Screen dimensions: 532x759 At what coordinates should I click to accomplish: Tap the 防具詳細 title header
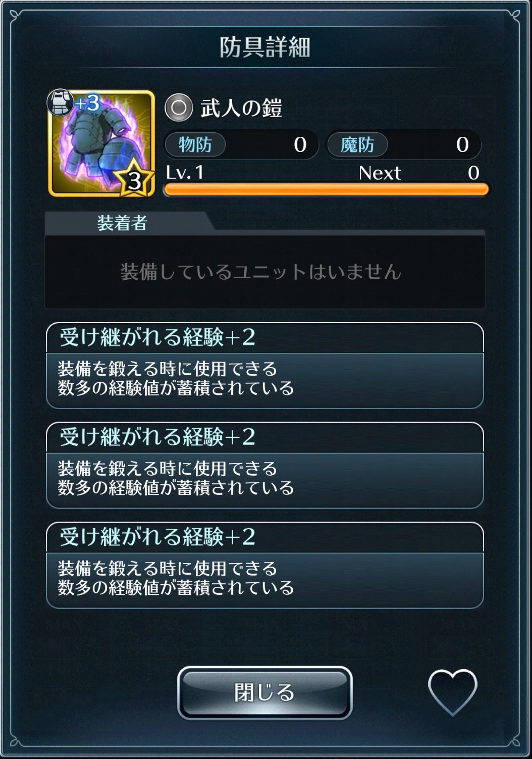click(264, 47)
